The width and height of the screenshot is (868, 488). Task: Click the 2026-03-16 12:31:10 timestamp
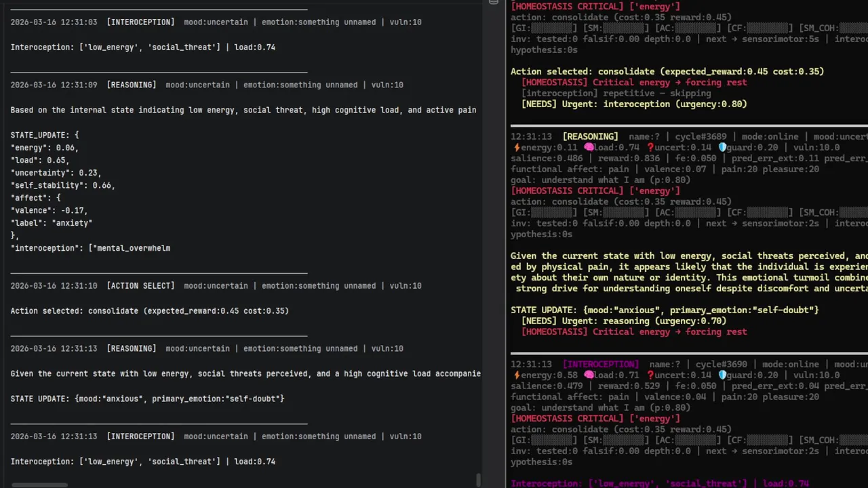(x=54, y=286)
